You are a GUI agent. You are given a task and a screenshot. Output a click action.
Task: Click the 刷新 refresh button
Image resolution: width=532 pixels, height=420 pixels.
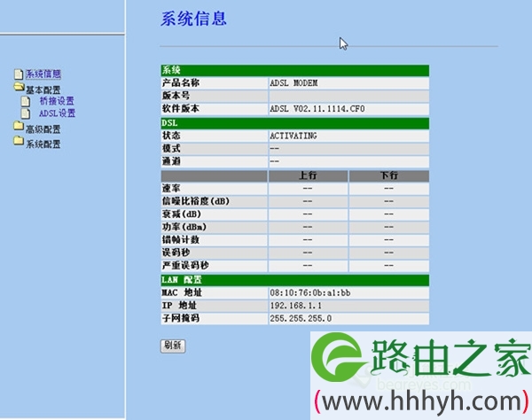point(173,346)
